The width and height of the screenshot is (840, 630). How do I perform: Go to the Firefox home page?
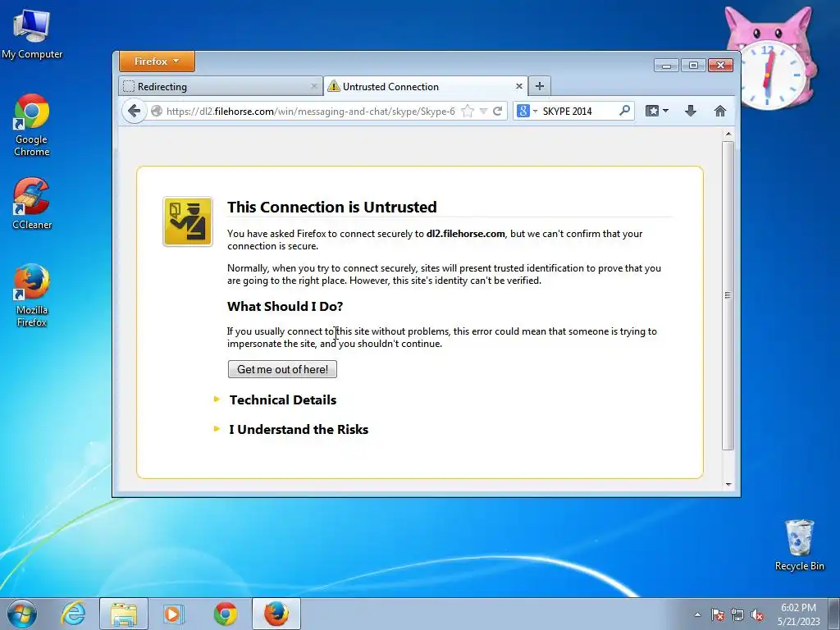pyautogui.click(x=720, y=111)
